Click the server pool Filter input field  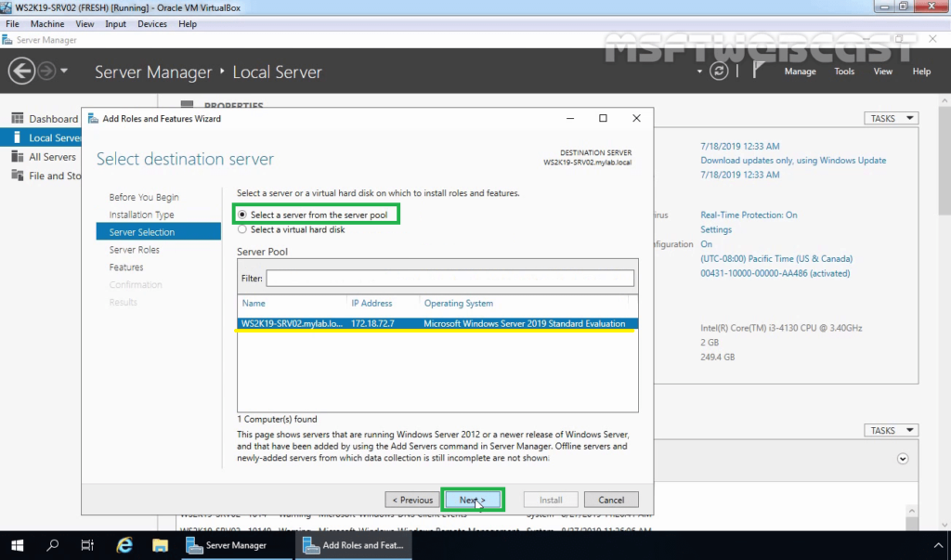click(x=449, y=278)
